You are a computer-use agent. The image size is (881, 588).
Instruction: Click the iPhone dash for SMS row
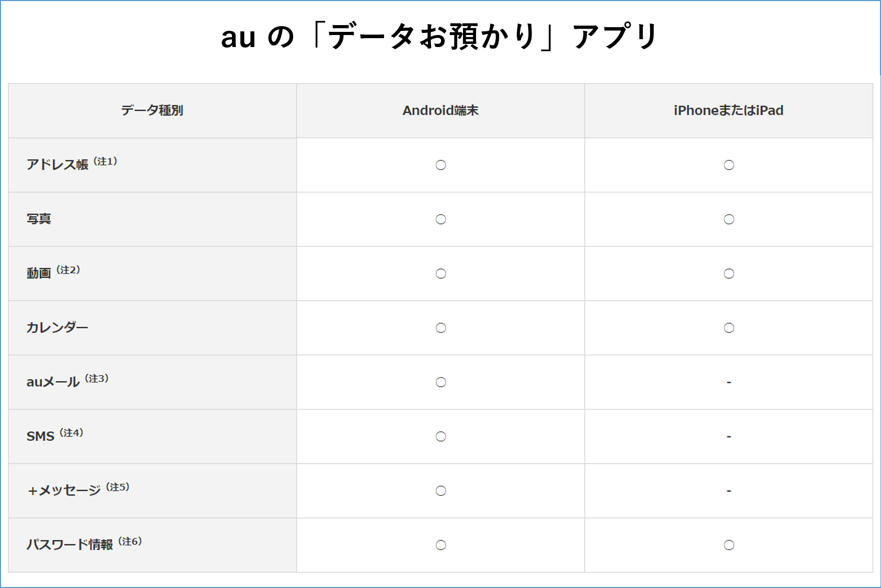coord(728,437)
